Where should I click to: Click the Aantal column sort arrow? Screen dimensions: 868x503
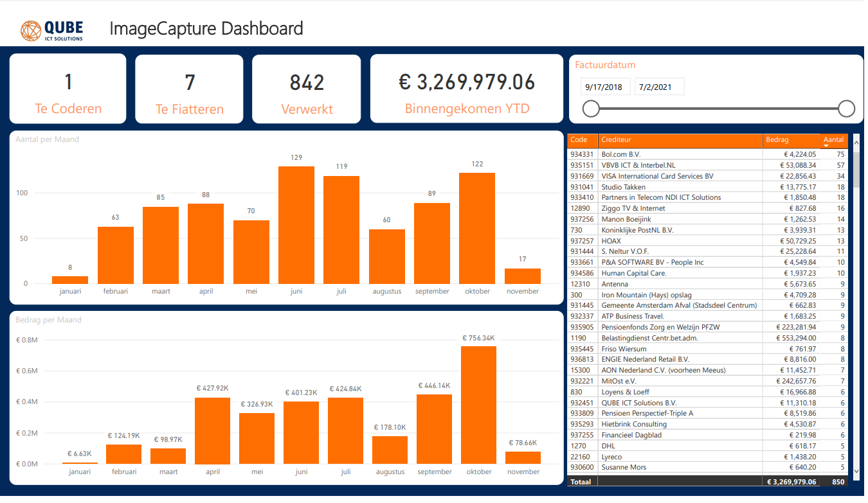[826, 146]
